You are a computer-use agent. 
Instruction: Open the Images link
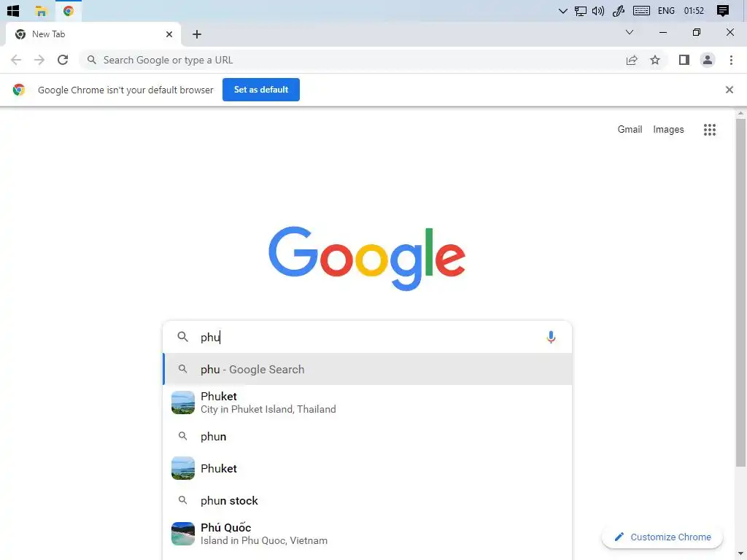coord(668,130)
